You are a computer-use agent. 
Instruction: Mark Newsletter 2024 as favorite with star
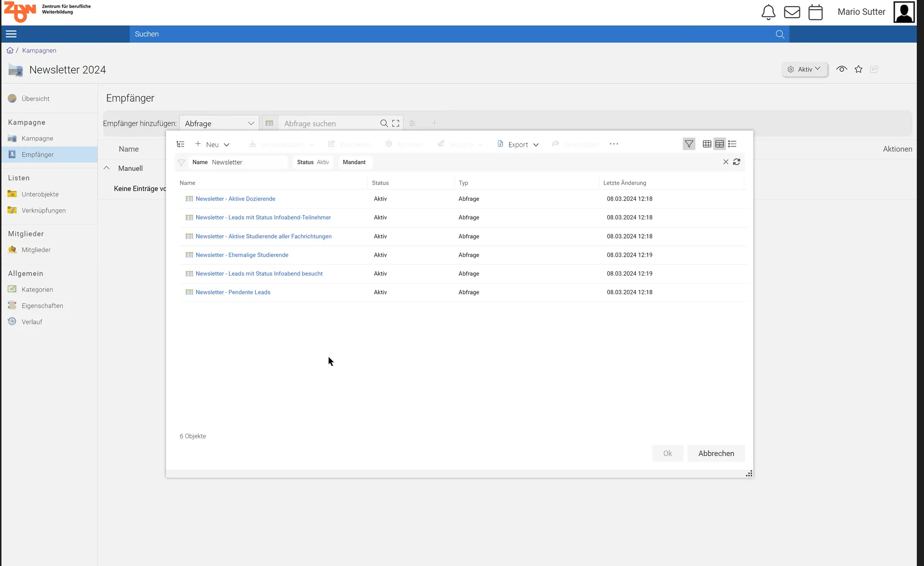click(x=858, y=69)
